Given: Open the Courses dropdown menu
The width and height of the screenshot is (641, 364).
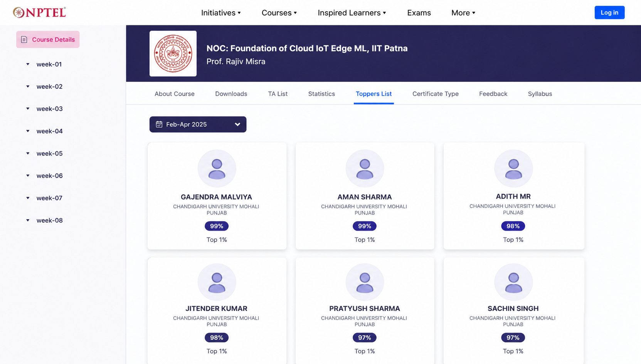Looking at the screenshot, I should coord(279,13).
